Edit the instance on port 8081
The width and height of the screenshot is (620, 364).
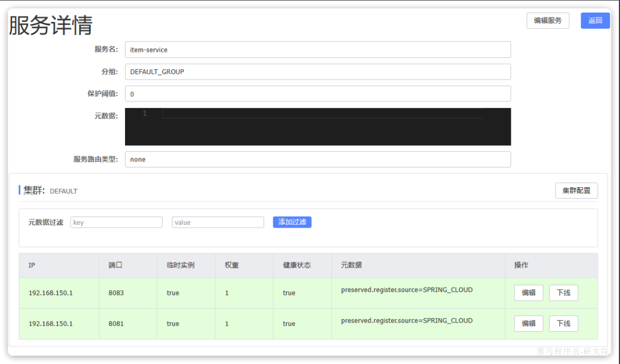point(528,324)
